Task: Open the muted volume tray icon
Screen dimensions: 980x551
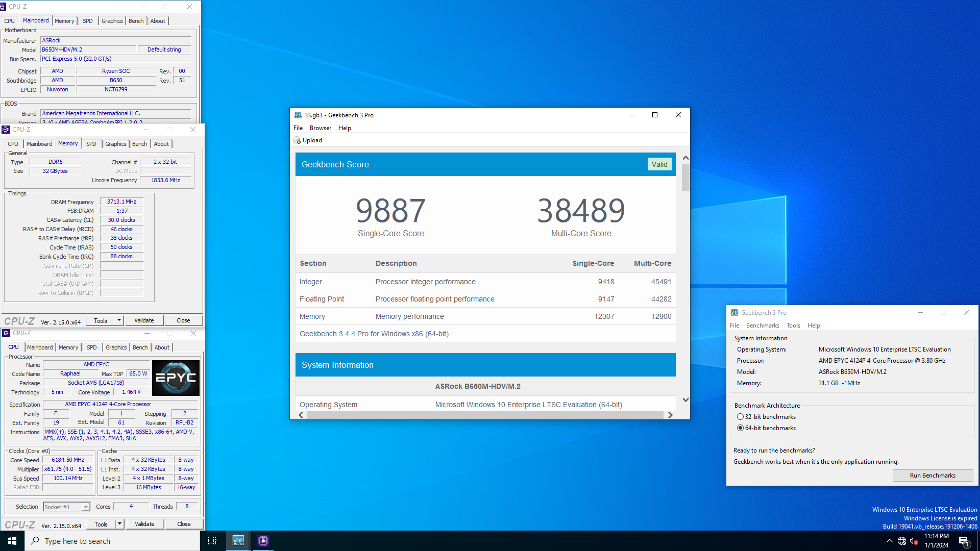Action: click(914, 541)
